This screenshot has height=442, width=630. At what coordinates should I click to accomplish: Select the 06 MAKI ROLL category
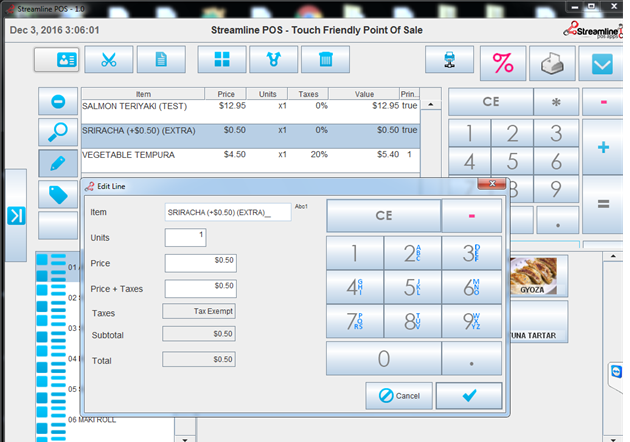92,419
